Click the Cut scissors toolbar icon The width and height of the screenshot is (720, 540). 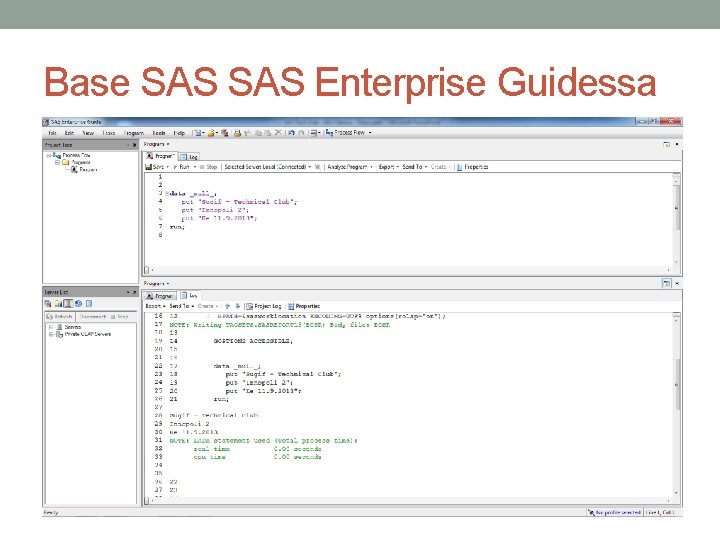(x=248, y=133)
